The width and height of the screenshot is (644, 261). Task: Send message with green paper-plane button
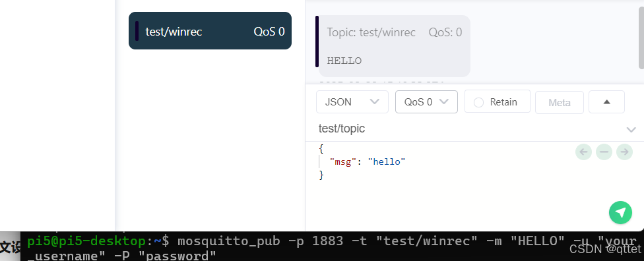point(620,213)
